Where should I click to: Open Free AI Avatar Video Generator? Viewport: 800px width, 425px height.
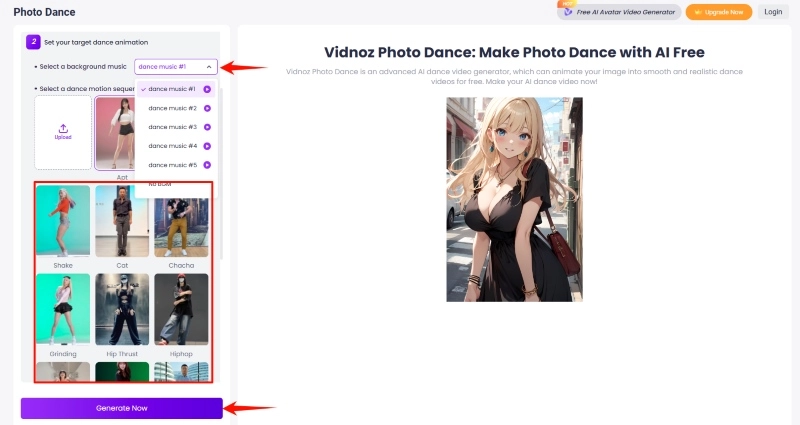[x=619, y=12]
